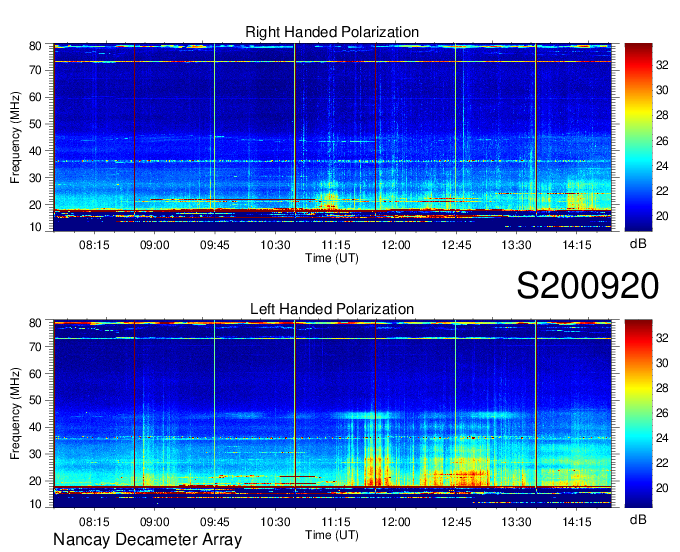Click the 12:00 time tick on the top plot

(396, 245)
